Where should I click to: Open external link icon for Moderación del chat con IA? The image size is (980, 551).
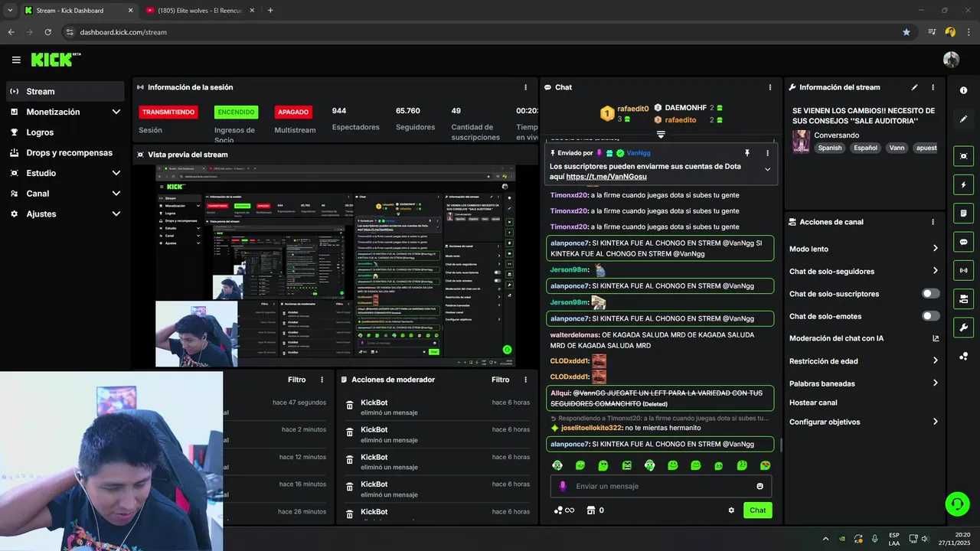click(936, 338)
